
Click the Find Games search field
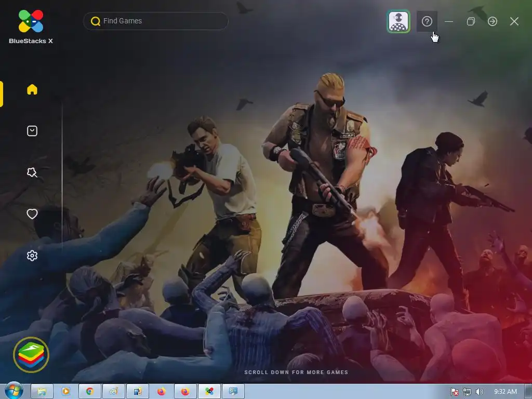pos(156,21)
